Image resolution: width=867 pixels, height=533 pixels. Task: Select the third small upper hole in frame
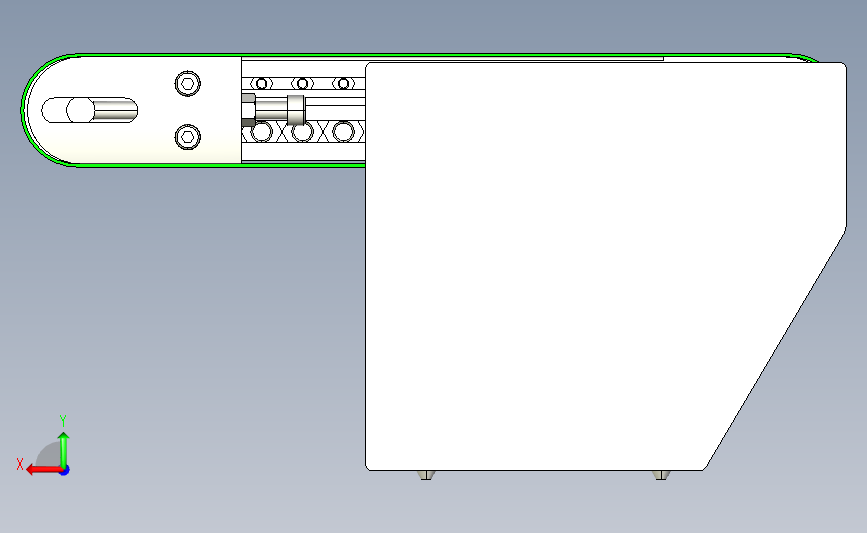pos(343,83)
